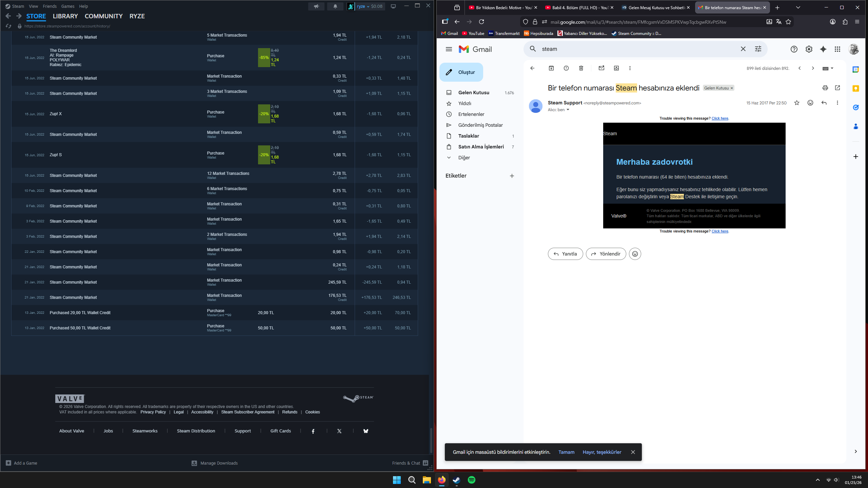Open more options next to reply arrow
Screen dimensions: 868x488
click(x=837, y=103)
